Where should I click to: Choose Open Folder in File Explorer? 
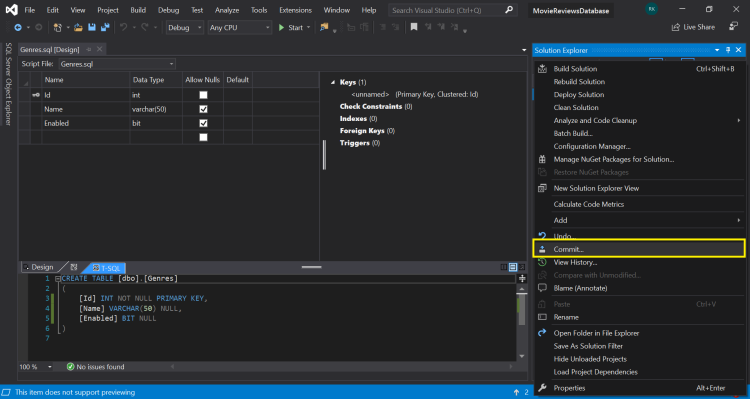(639, 333)
